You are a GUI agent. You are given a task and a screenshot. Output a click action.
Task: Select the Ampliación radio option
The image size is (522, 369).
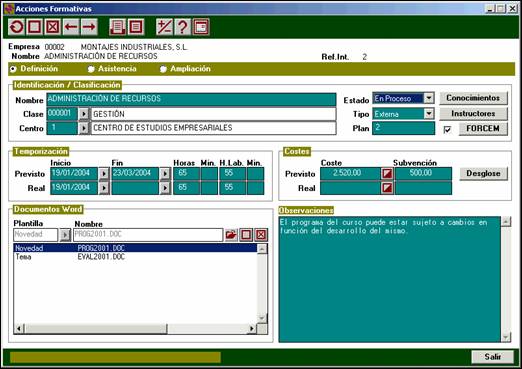(163, 69)
